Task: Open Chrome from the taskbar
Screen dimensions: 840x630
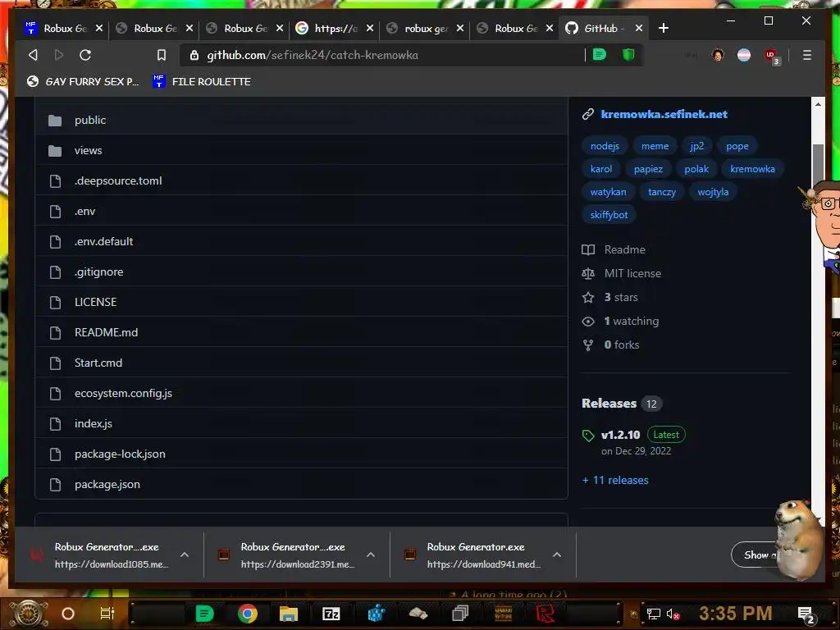Action: point(247,614)
